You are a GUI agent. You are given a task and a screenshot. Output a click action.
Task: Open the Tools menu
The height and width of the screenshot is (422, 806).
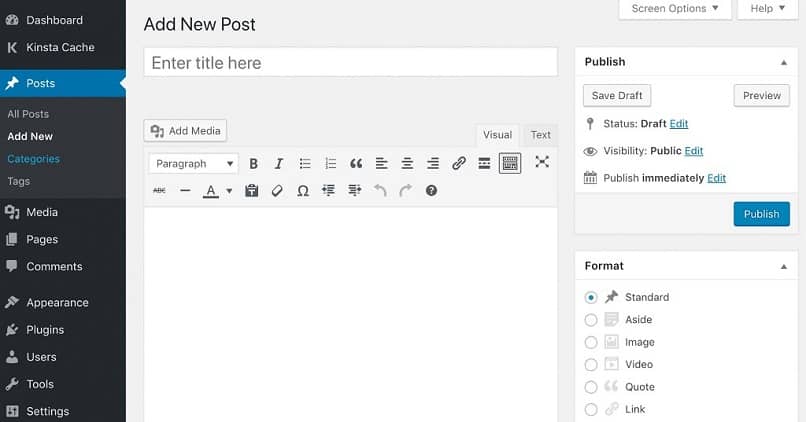pos(63,384)
